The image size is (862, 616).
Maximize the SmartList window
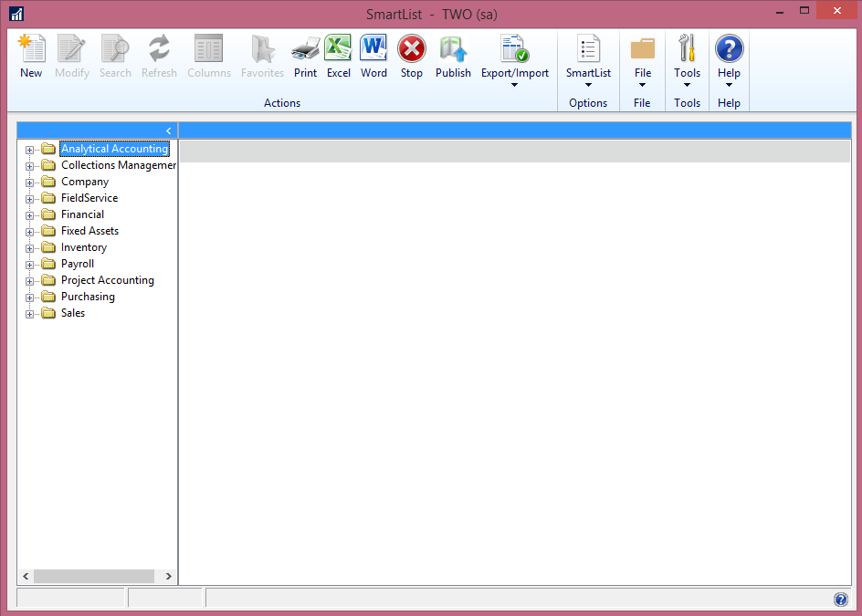click(x=804, y=10)
